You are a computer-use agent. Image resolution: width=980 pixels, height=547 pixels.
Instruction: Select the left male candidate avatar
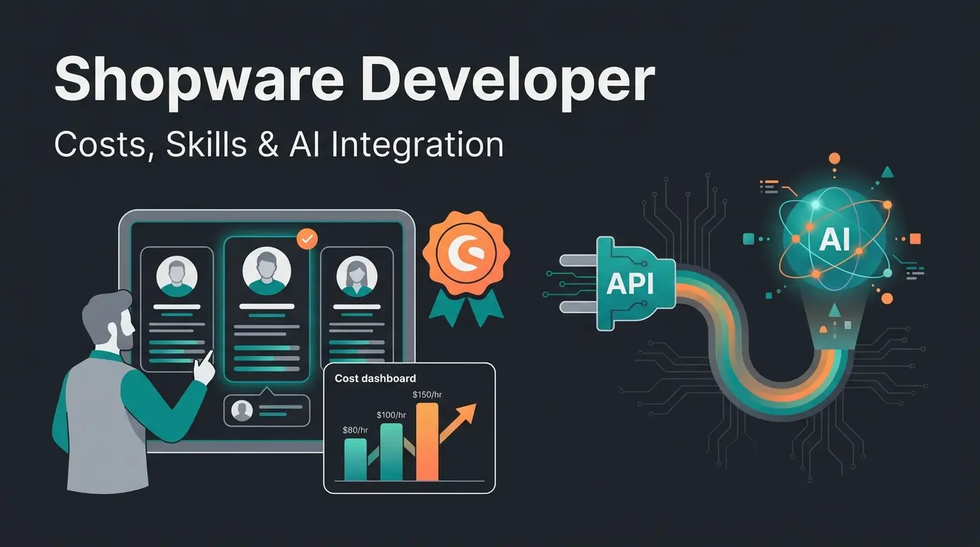tap(177, 276)
